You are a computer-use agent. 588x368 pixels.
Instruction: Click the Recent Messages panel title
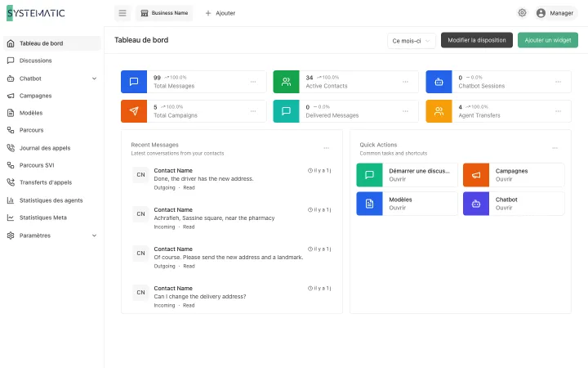click(154, 145)
